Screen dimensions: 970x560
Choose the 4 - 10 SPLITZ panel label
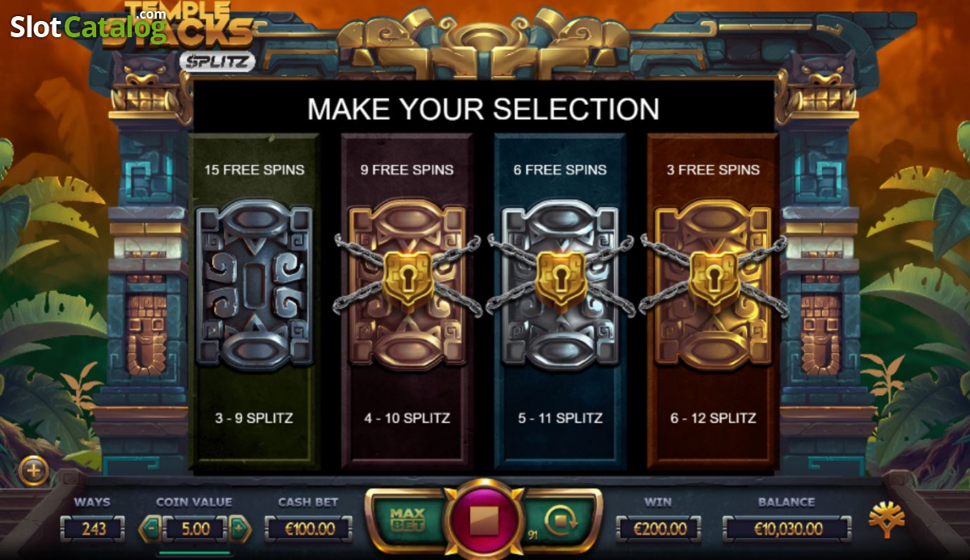[x=407, y=418]
